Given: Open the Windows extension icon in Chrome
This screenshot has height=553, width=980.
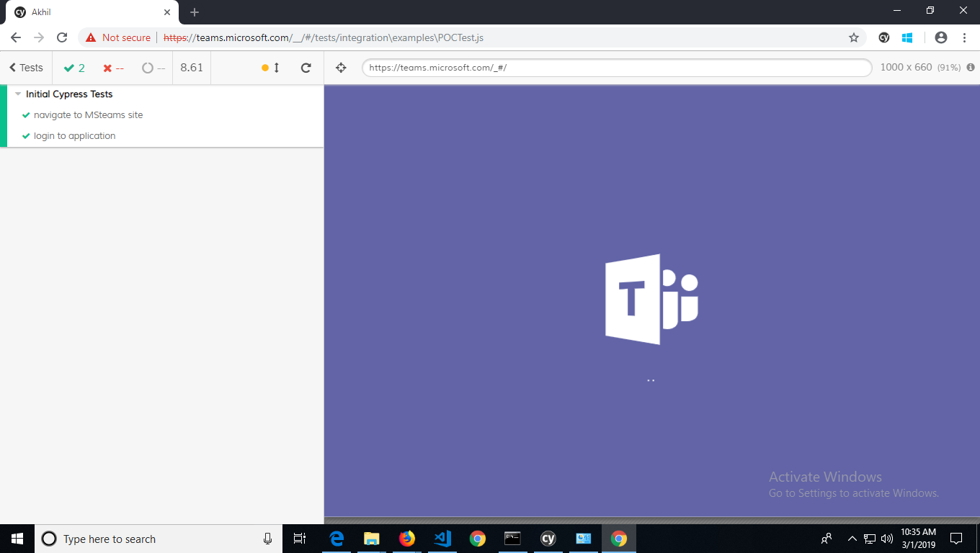Looking at the screenshot, I should pyautogui.click(x=907, y=37).
